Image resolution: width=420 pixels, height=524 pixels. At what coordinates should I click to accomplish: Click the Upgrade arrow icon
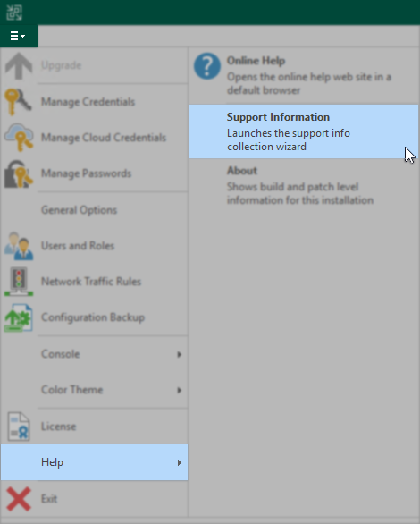click(x=19, y=66)
